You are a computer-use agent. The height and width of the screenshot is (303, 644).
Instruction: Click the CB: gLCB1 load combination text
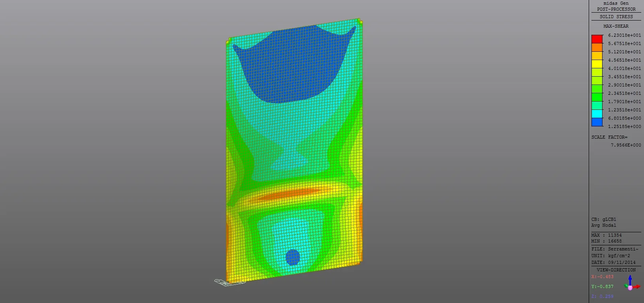point(604,219)
